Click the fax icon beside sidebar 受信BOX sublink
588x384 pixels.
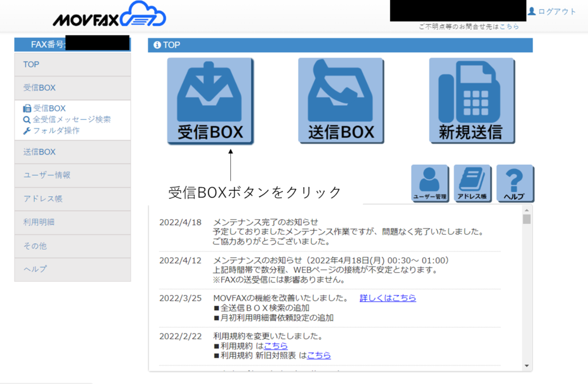pos(27,108)
